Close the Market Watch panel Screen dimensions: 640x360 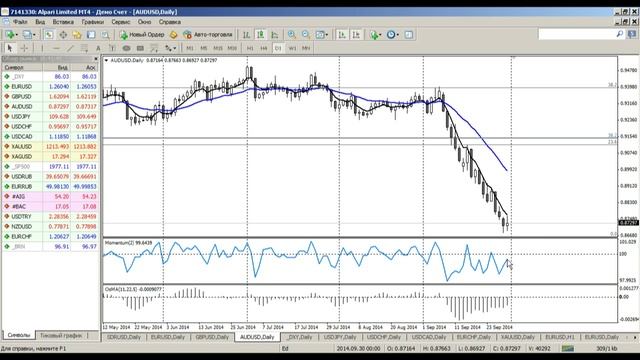tap(96, 59)
